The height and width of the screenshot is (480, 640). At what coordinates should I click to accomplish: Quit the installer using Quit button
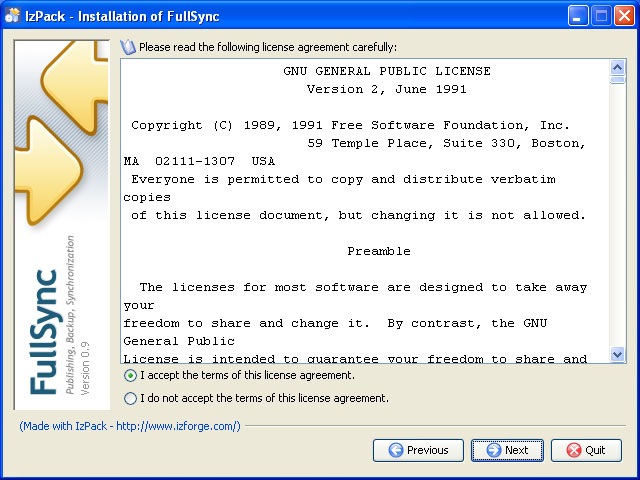pos(586,450)
